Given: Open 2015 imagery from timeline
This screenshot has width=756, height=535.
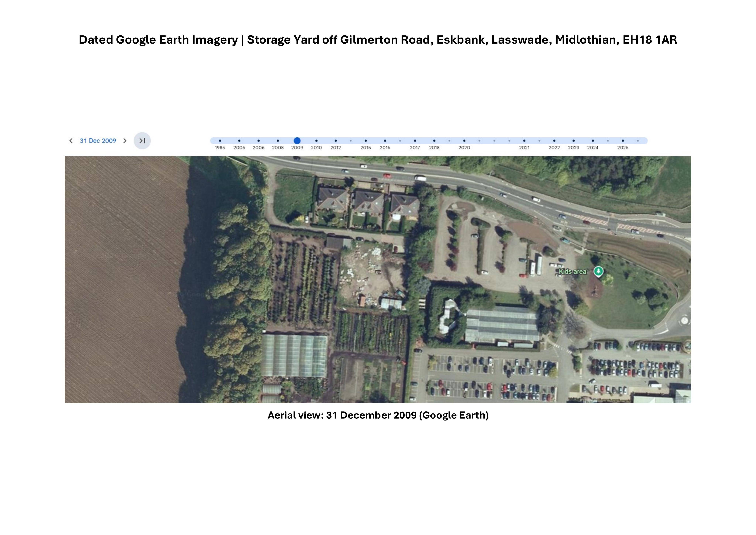Looking at the screenshot, I should click(366, 141).
